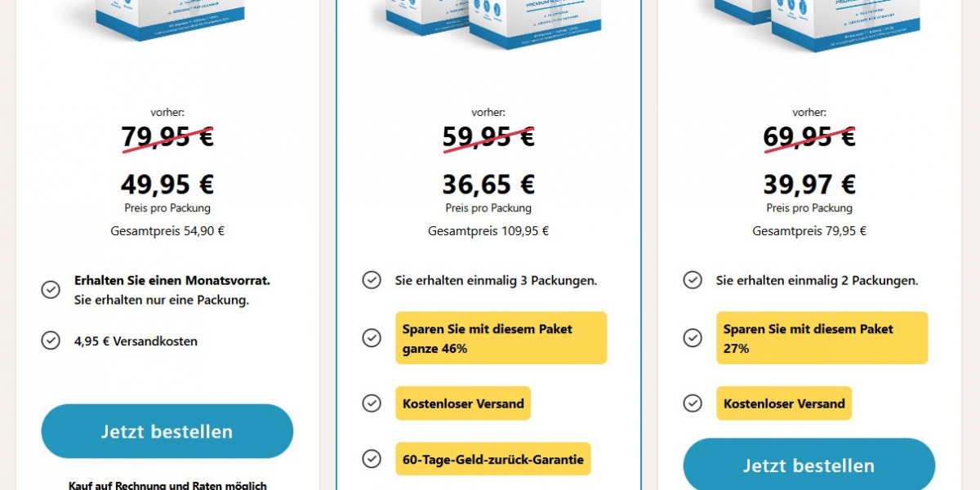Click the 36,65 € price per pack

(x=488, y=185)
